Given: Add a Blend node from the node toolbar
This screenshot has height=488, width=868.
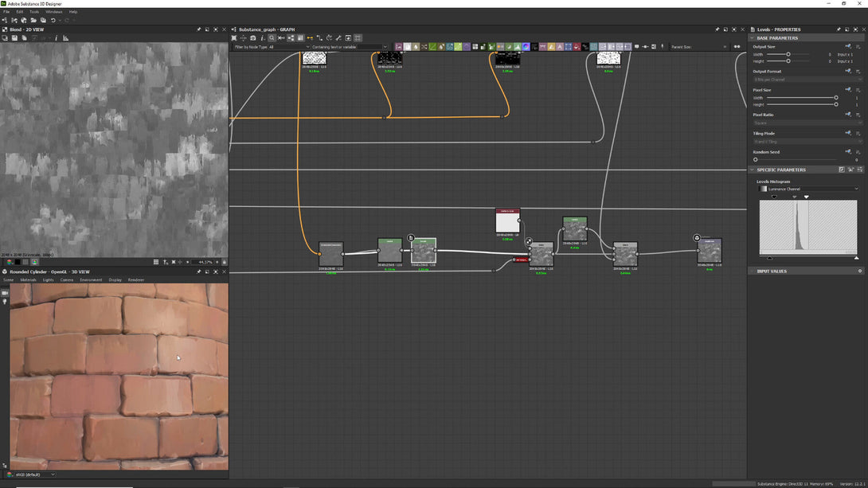Looking at the screenshot, I should (x=408, y=47).
